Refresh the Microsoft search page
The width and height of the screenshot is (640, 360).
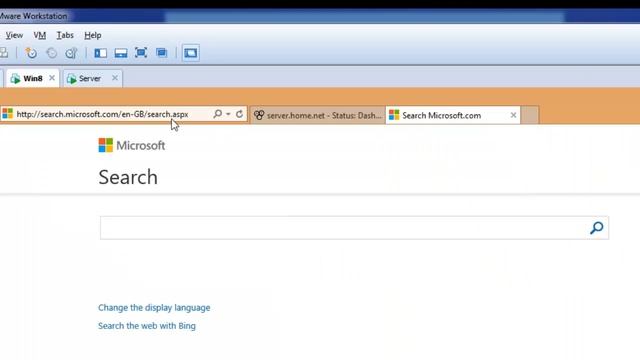[240, 114]
